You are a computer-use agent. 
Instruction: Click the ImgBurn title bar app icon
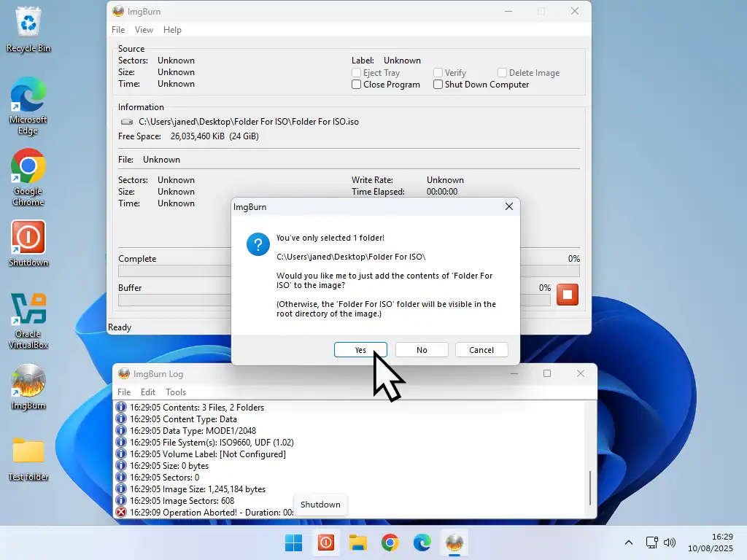pos(118,12)
